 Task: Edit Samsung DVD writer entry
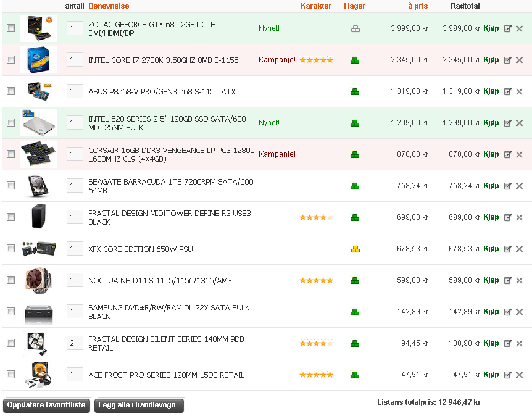click(x=507, y=312)
